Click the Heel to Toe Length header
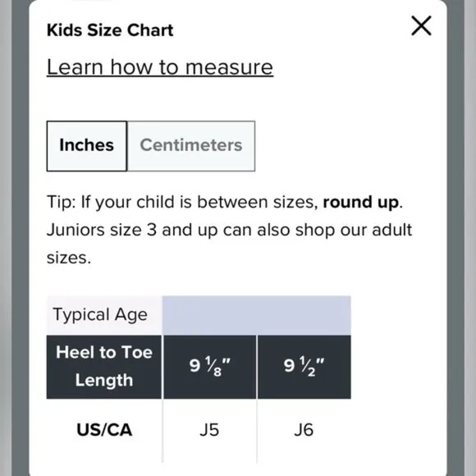This screenshot has height=476, width=476. click(x=104, y=367)
